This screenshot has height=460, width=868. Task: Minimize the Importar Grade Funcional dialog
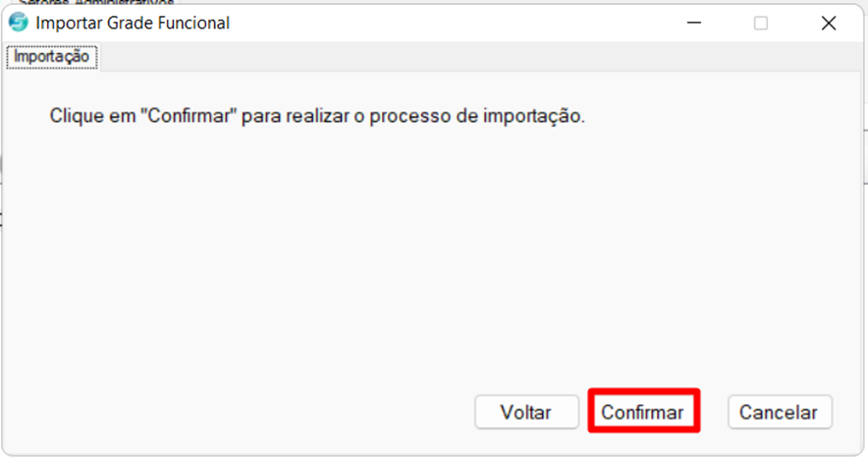[694, 23]
